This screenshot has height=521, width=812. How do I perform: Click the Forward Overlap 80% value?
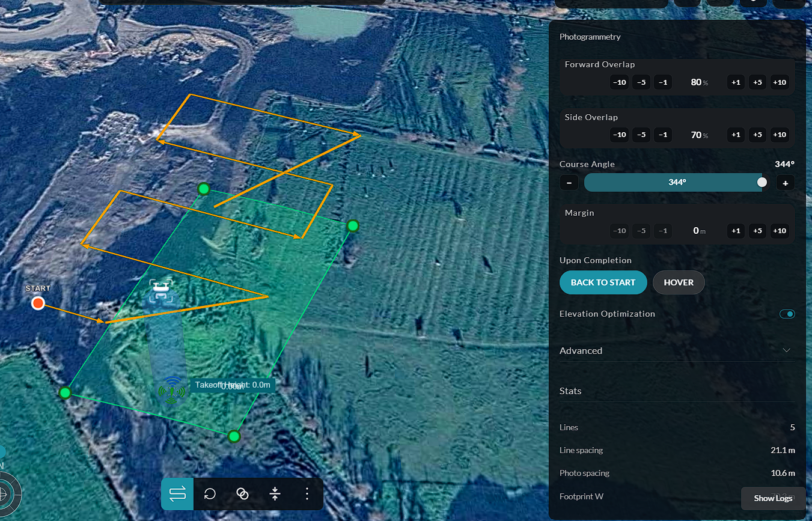[x=699, y=82]
